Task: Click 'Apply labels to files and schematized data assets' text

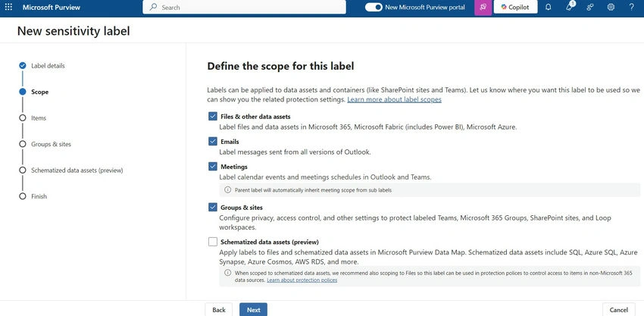Action: click(x=428, y=257)
